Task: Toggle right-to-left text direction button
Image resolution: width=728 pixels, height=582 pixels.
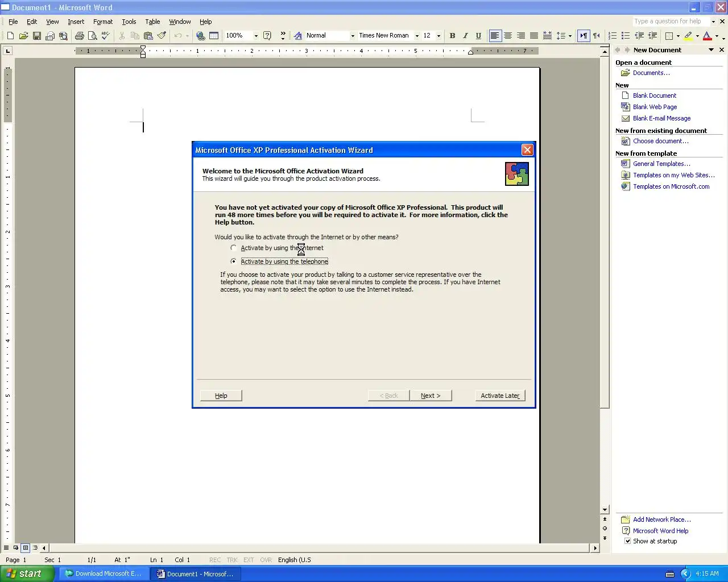Action: (597, 35)
